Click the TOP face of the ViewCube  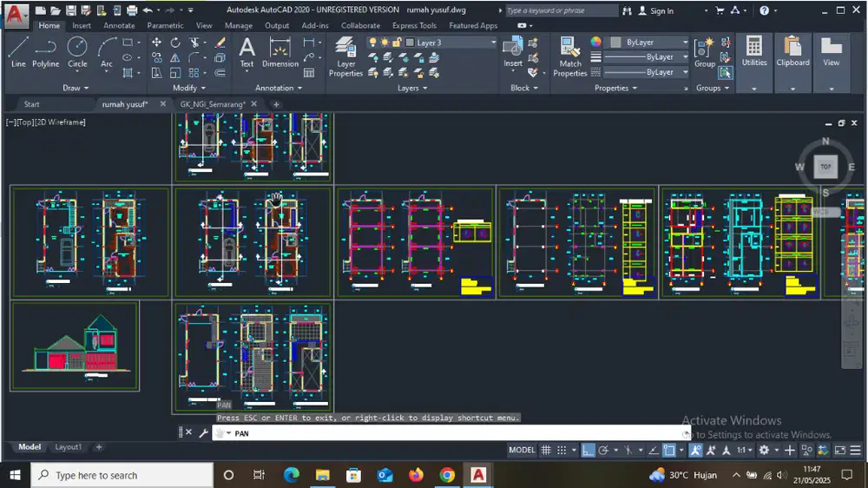coord(825,167)
